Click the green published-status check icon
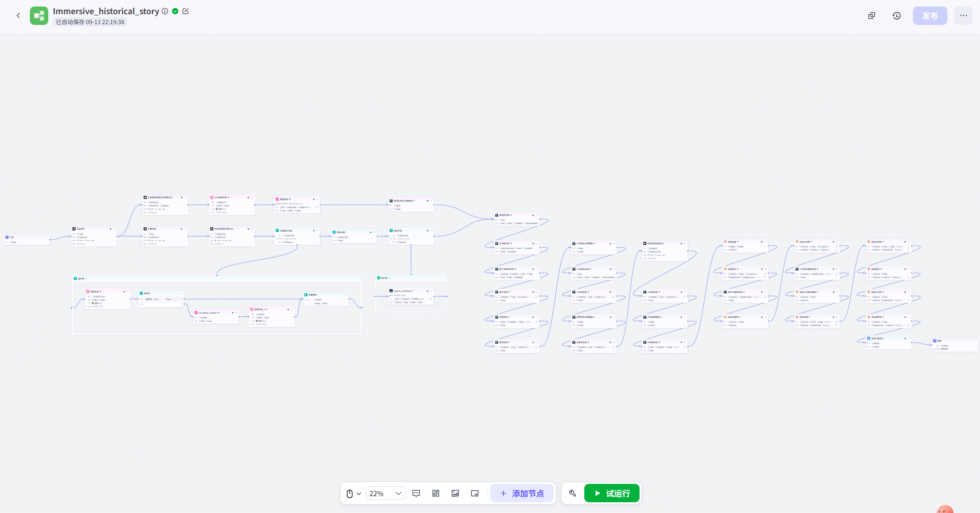980x513 pixels. [175, 11]
